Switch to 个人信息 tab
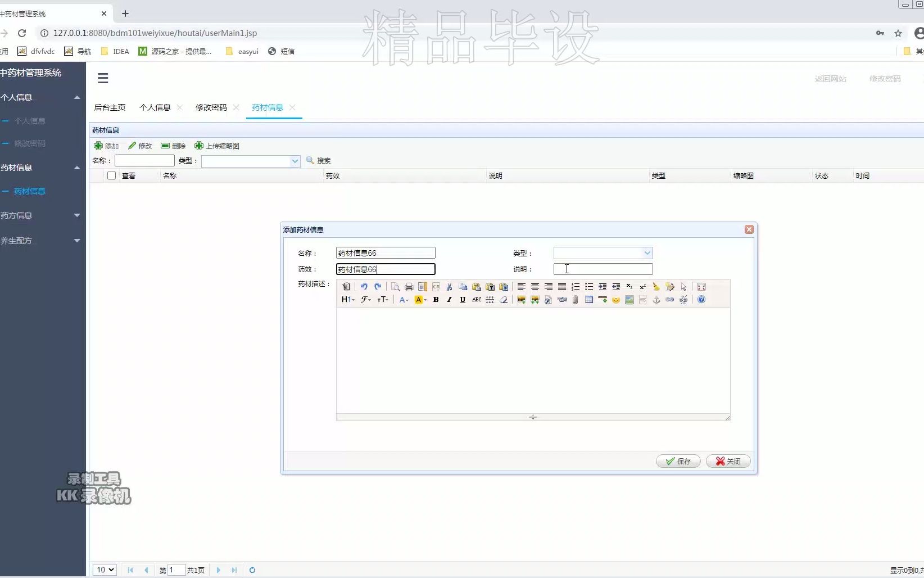The width and height of the screenshot is (924, 578). click(x=155, y=107)
